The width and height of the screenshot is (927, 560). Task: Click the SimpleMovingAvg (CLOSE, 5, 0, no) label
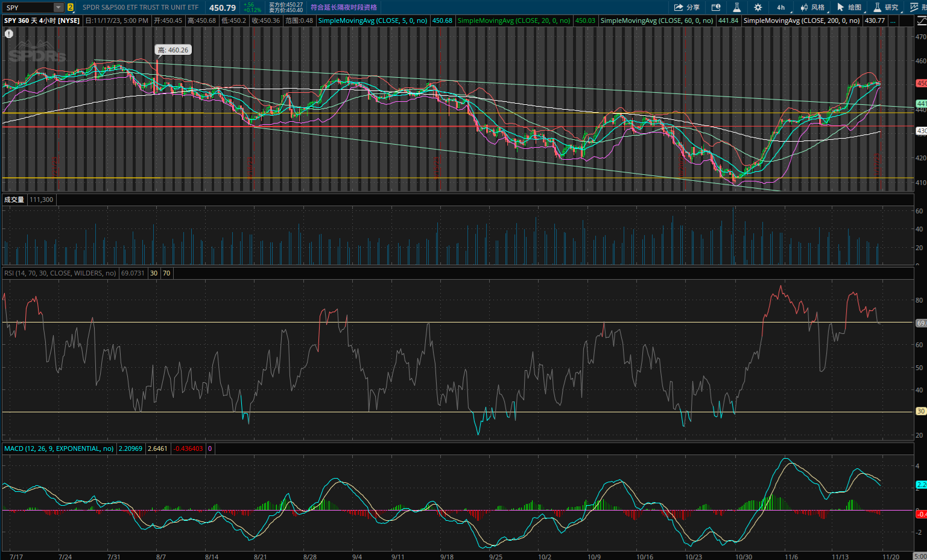point(373,20)
